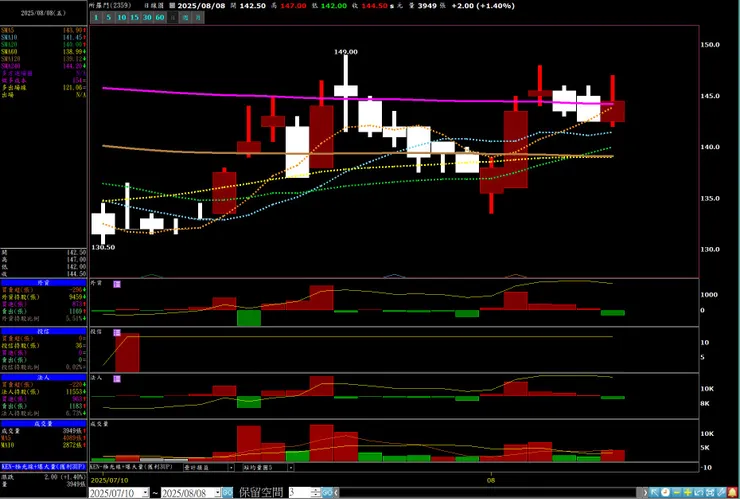740x499 pixels.
Task: Click the horizontal scrollbar thumb at the bottom
Action: (x=639, y=492)
